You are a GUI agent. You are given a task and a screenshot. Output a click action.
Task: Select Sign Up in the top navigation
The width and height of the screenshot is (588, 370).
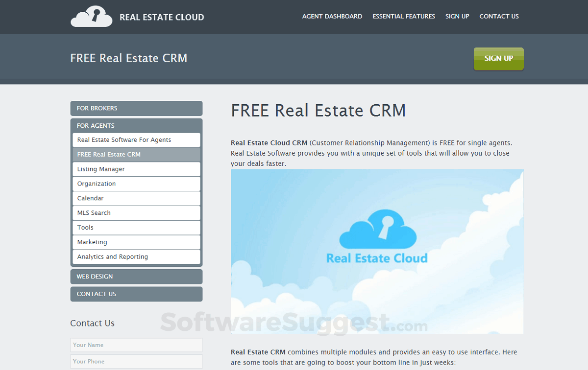pyautogui.click(x=457, y=16)
